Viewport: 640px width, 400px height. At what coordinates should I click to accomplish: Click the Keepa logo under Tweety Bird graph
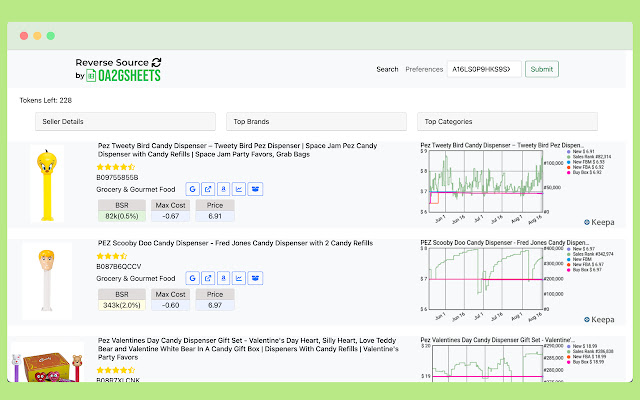point(599,222)
